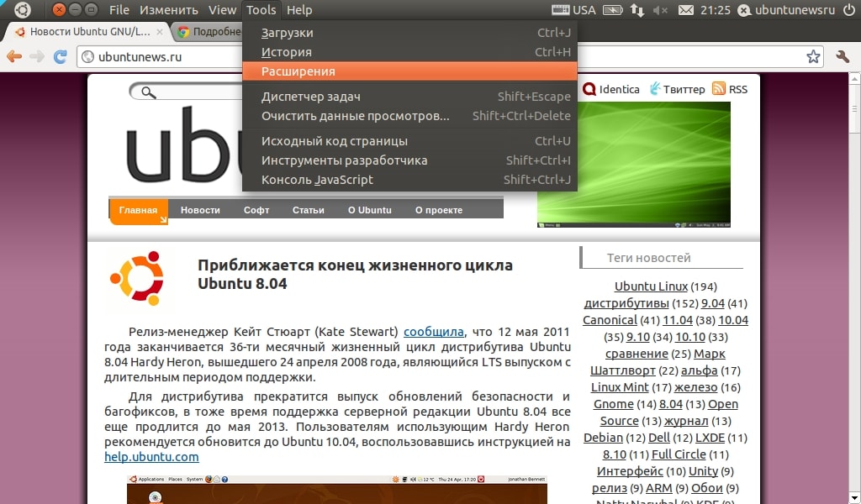Open Инструменты разработчика
Screen dimensions: 861x504
coord(409,160)
